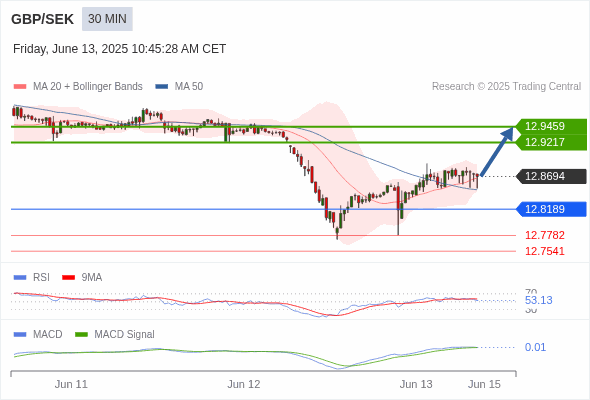Viewport: 590px width, 400px height.
Task: Click the red 12.7782 support value
Action: pyautogui.click(x=544, y=235)
